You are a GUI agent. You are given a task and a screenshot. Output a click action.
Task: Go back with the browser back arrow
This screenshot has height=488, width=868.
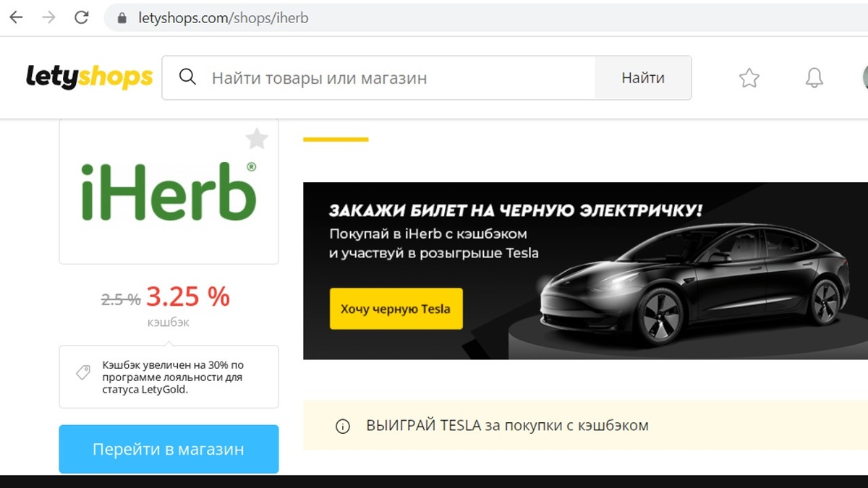tap(16, 17)
